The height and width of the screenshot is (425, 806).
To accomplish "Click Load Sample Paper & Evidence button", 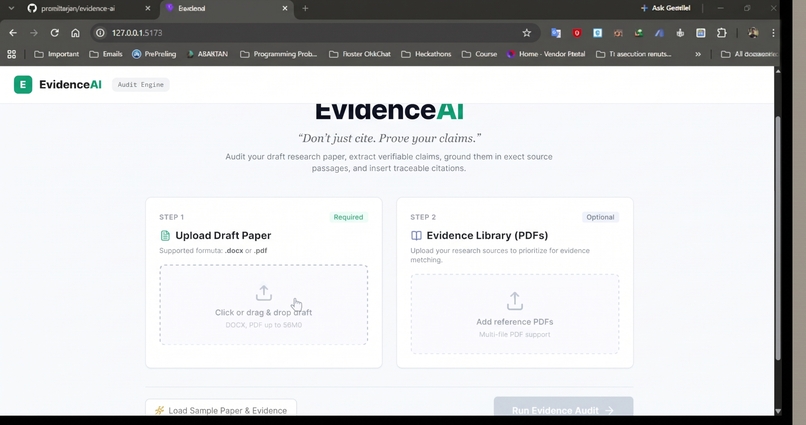I will tap(221, 410).
